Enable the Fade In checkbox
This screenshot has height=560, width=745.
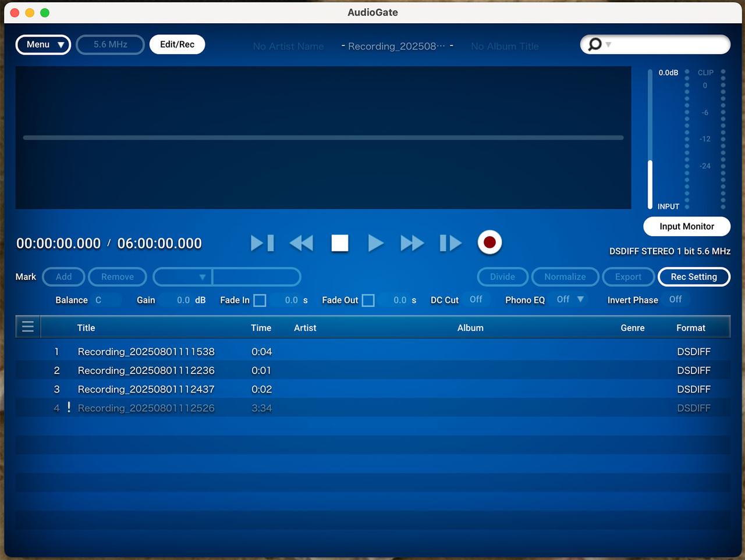click(x=260, y=300)
